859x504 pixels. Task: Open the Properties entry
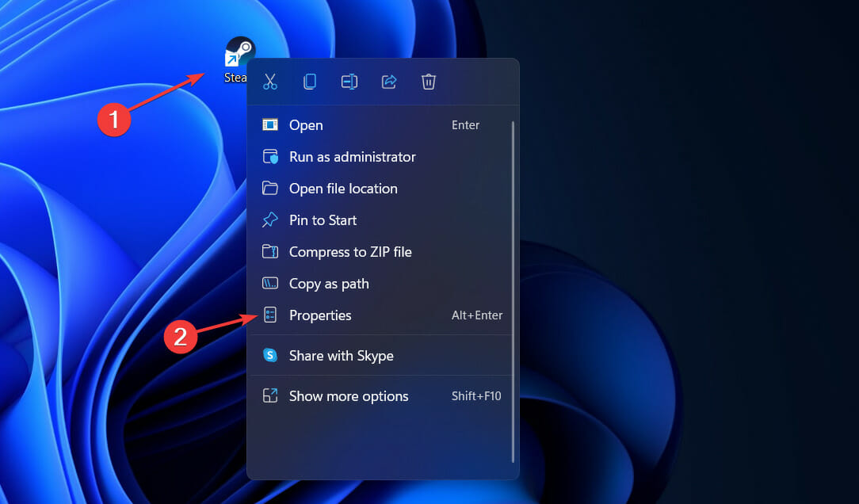click(x=320, y=315)
